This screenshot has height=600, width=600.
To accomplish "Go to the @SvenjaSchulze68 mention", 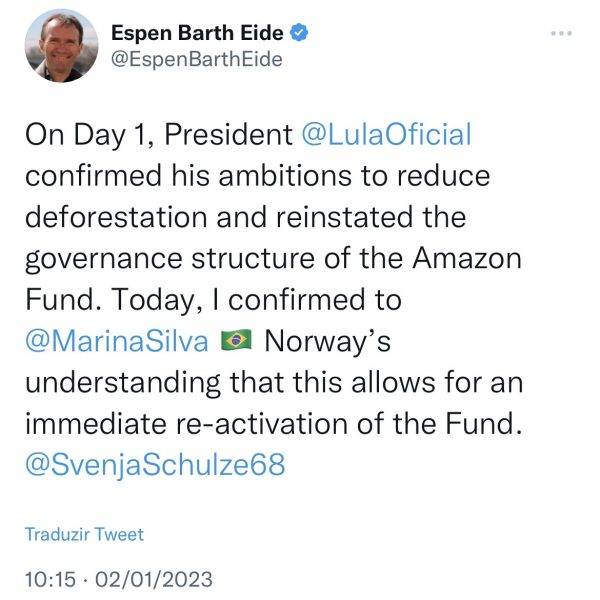I will (x=155, y=465).
